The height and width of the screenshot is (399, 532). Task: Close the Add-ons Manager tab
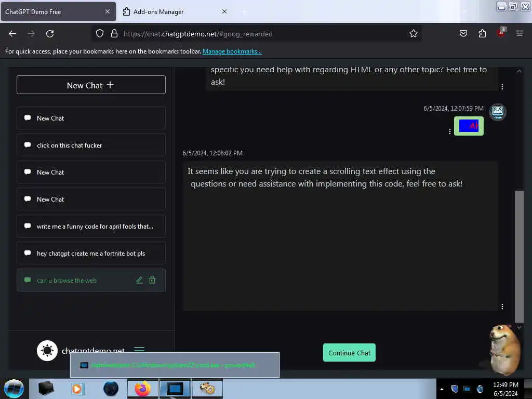(x=224, y=11)
